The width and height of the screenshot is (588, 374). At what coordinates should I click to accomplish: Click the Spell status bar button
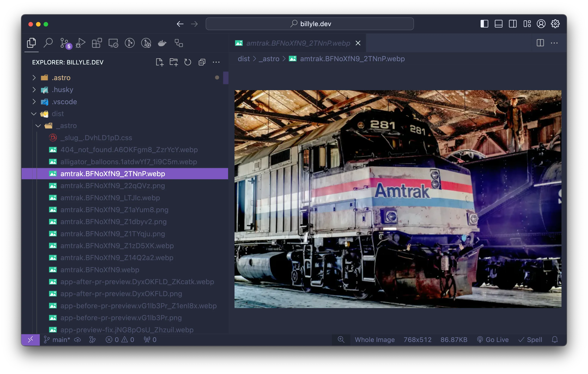point(530,339)
